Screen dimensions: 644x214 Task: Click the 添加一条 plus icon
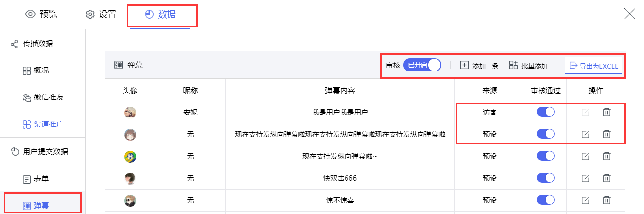pyautogui.click(x=464, y=65)
